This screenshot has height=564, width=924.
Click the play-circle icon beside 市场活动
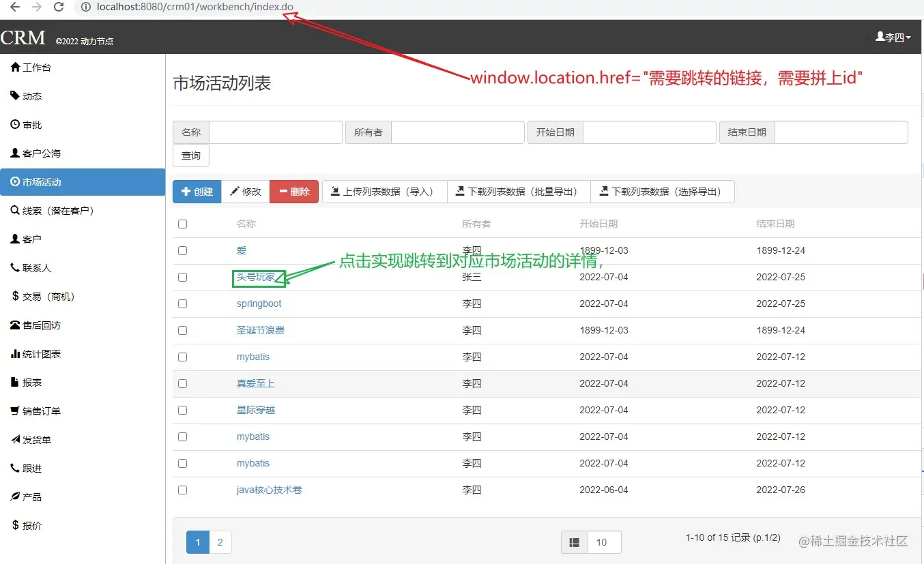15,181
